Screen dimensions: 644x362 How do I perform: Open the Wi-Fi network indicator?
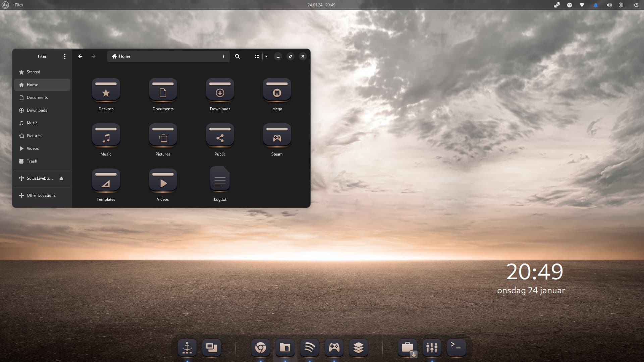[x=582, y=5]
